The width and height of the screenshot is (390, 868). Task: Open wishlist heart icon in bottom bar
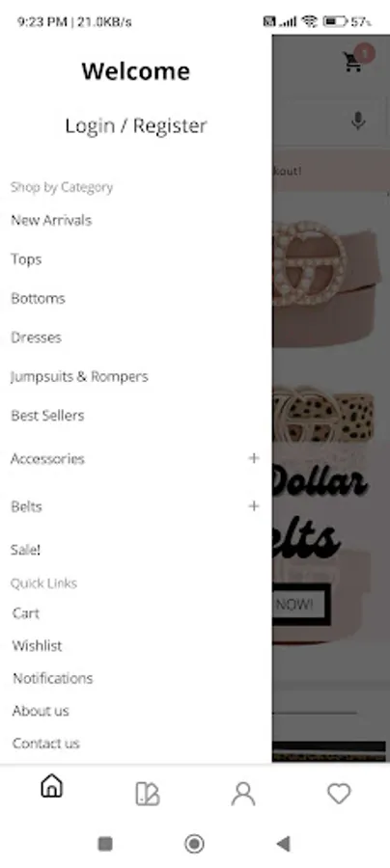339,794
